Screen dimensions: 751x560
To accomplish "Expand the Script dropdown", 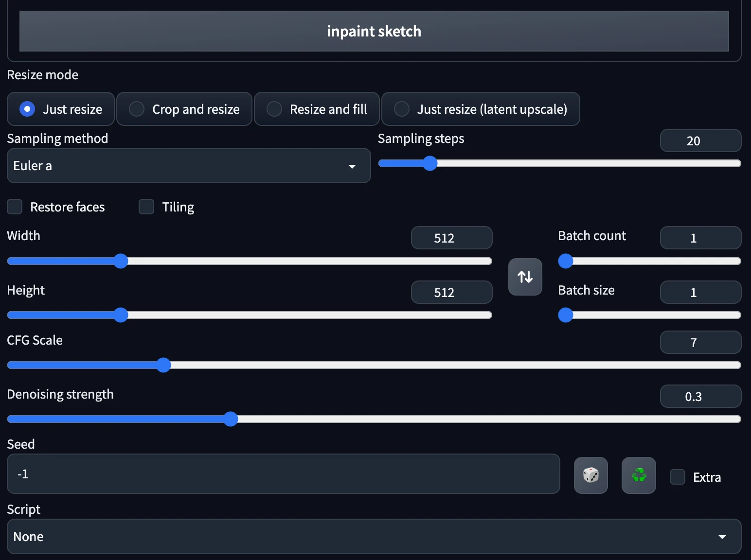I will click(x=374, y=536).
